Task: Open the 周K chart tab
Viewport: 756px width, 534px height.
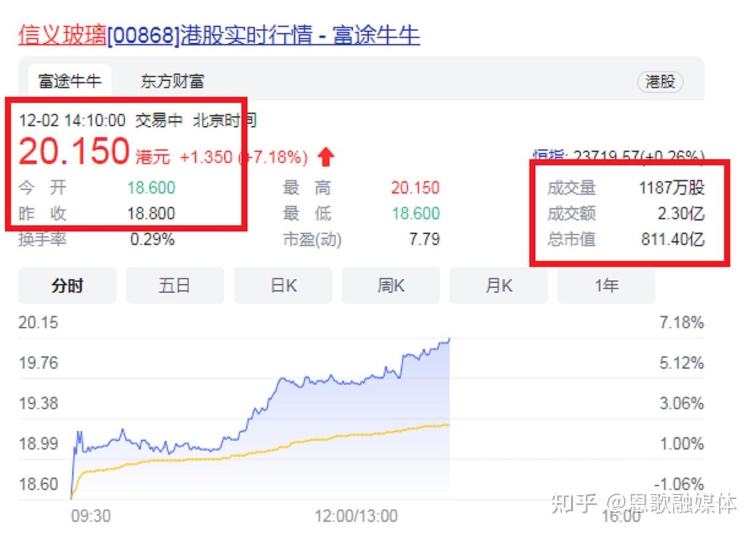Action: [x=391, y=285]
